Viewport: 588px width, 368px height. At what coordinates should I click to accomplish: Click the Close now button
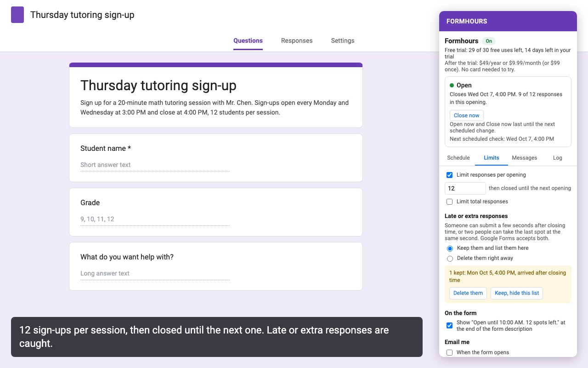466,115
